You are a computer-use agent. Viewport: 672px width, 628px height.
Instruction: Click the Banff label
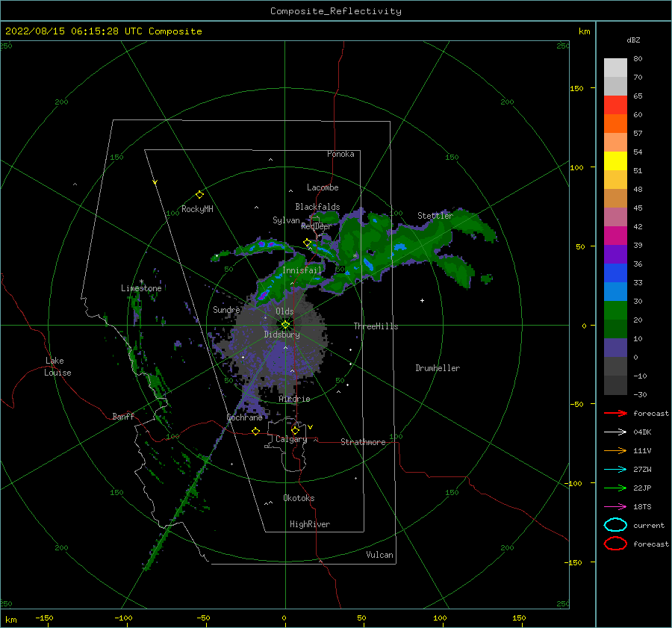click(123, 417)
